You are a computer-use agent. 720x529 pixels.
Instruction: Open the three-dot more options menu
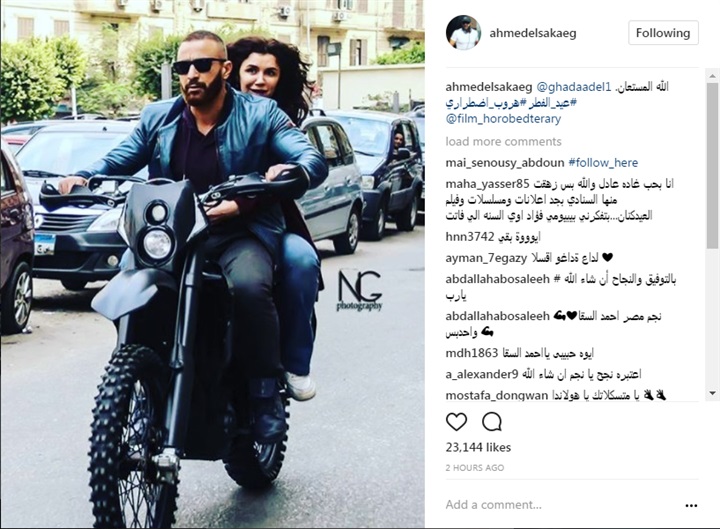tap(691, 506)
